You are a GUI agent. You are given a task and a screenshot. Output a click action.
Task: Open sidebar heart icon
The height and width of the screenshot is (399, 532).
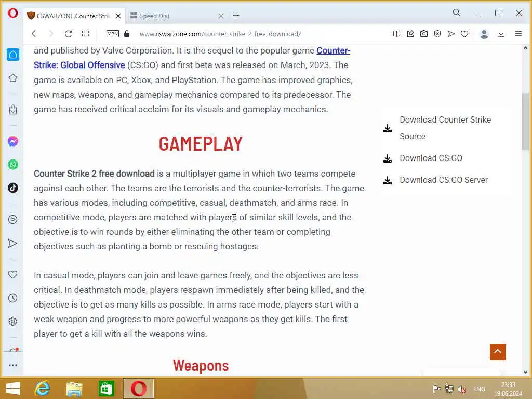pos(13,274)
